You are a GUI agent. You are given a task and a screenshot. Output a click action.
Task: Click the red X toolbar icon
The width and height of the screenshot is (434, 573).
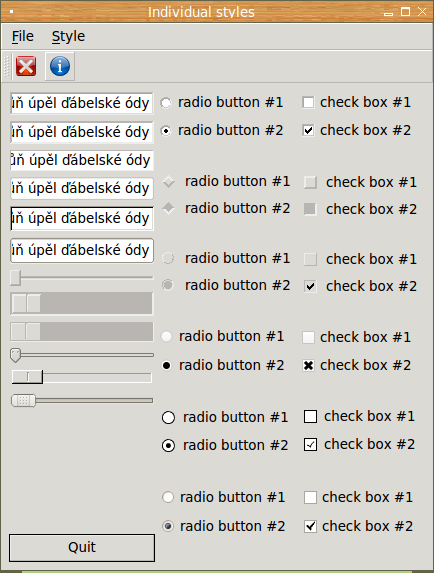[x=26, y=66]
